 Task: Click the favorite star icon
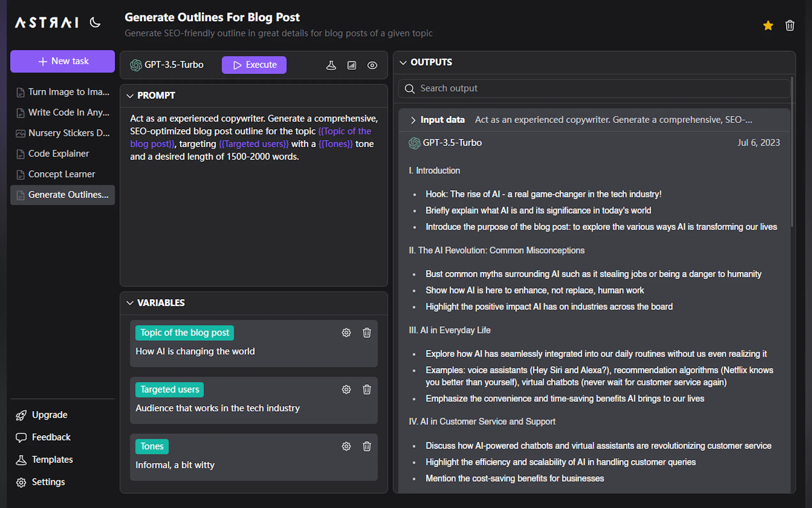[x=768, y=26]
